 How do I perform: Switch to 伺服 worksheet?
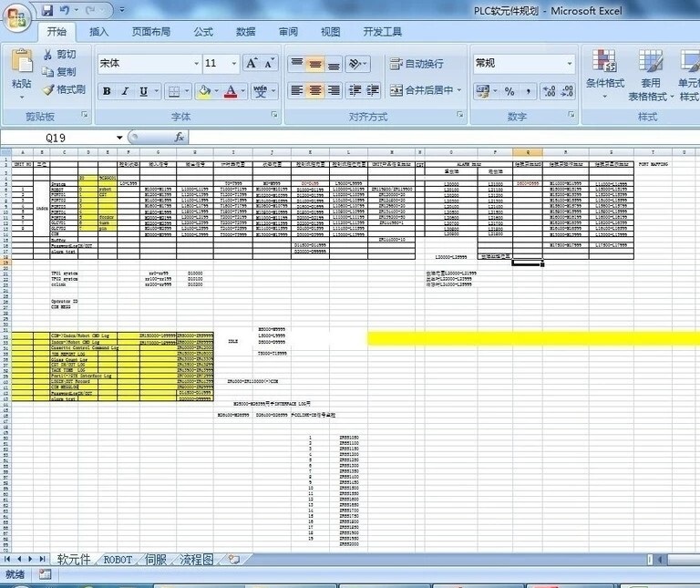[156, 560]
